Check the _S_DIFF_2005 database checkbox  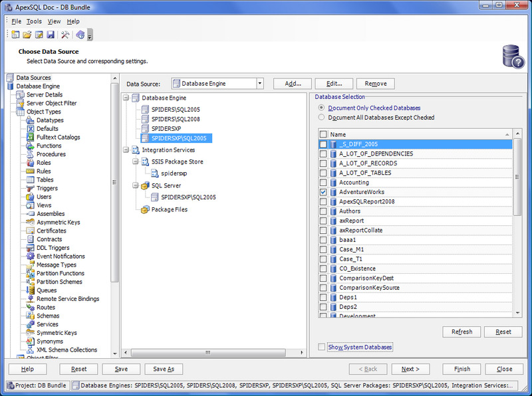tap(323, 144)
